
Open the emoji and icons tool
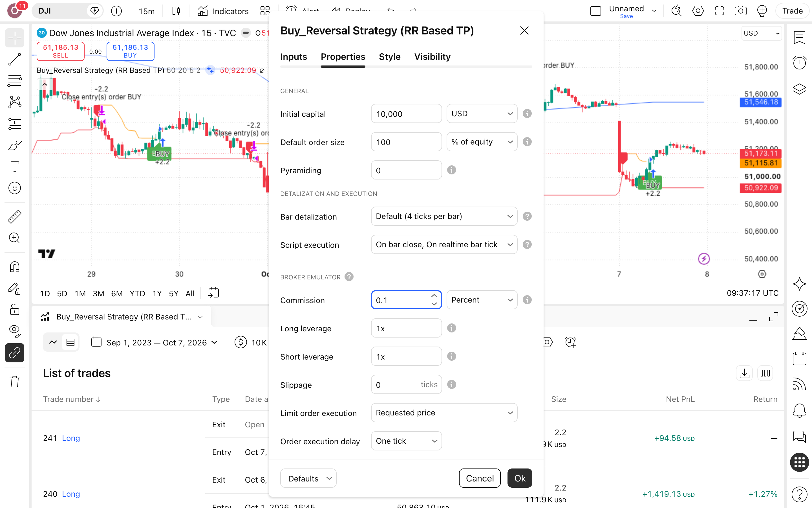click(14, 188)
